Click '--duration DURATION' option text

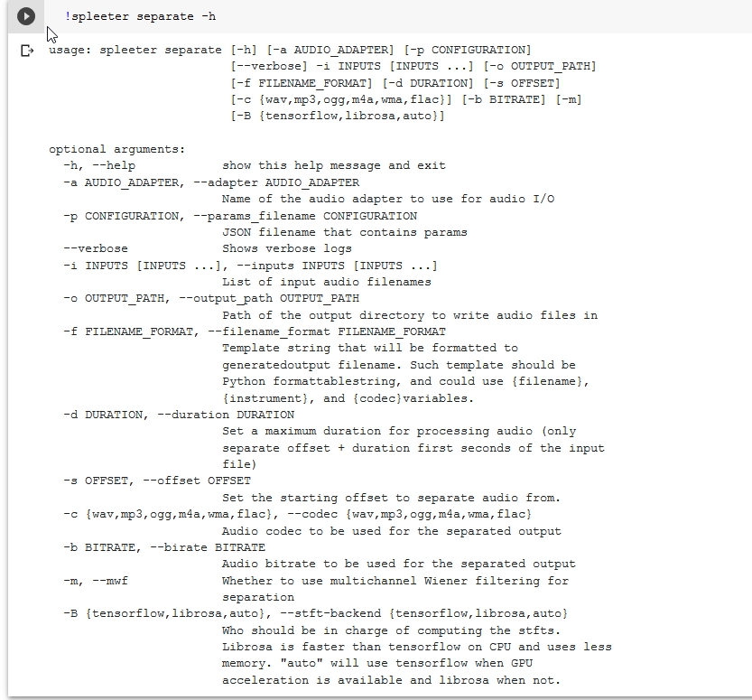pyautogui.click(x=226, y=415)
